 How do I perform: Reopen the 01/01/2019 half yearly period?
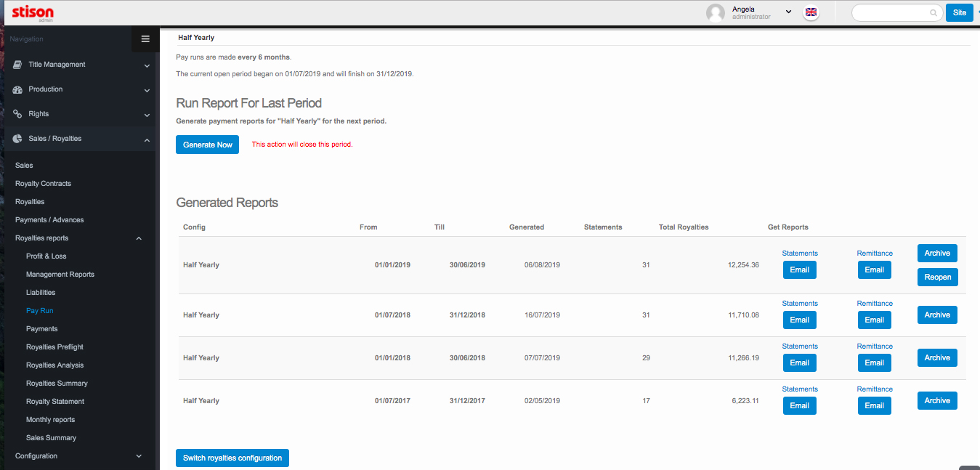(937, 277)
